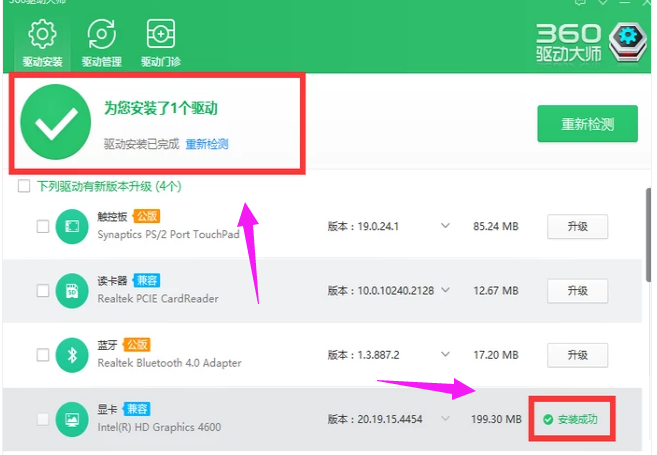Click 升级 for Realtek Bluetooth Adapter
Screen dimensions: 657x455
577,355
